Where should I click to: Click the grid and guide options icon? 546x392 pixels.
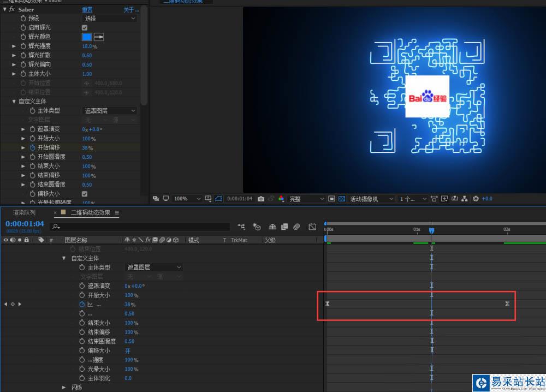[208, 198]
